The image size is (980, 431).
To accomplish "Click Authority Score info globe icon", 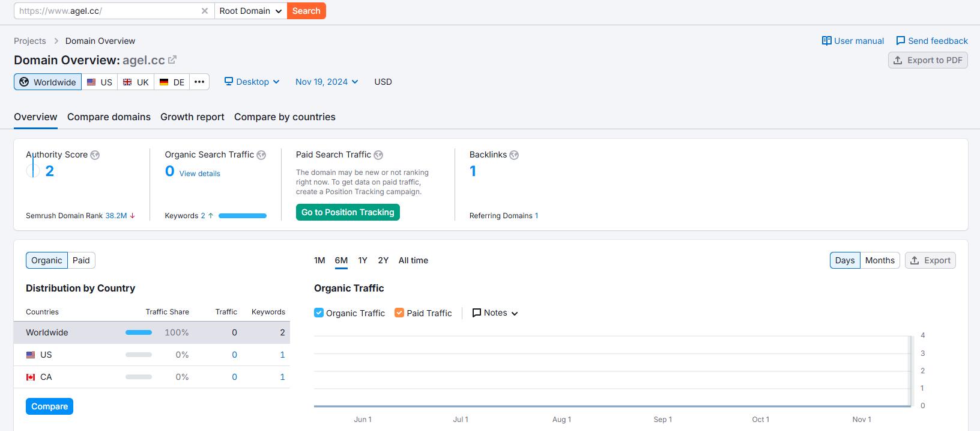I will pos(95,155).
